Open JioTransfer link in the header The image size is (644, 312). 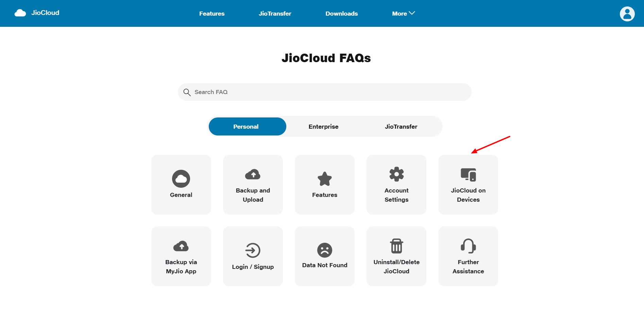pos(275,14)
